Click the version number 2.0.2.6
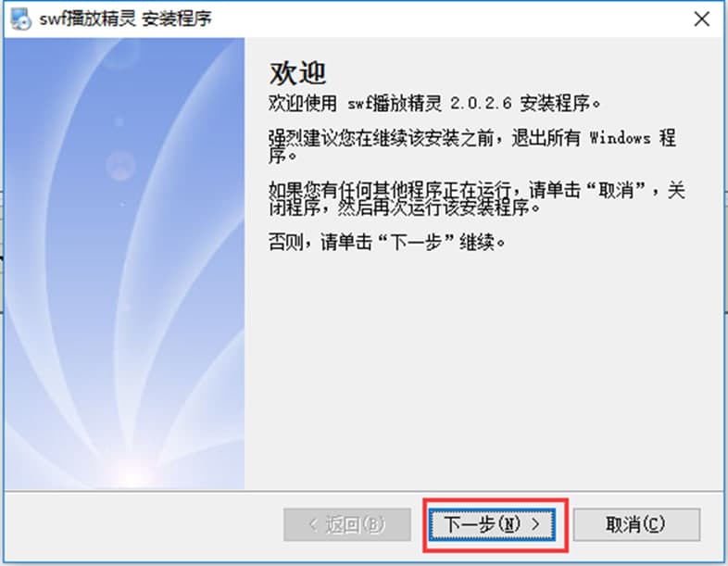Screen dimensions: 728x566 pyautogui.click(x=481, y=103)
